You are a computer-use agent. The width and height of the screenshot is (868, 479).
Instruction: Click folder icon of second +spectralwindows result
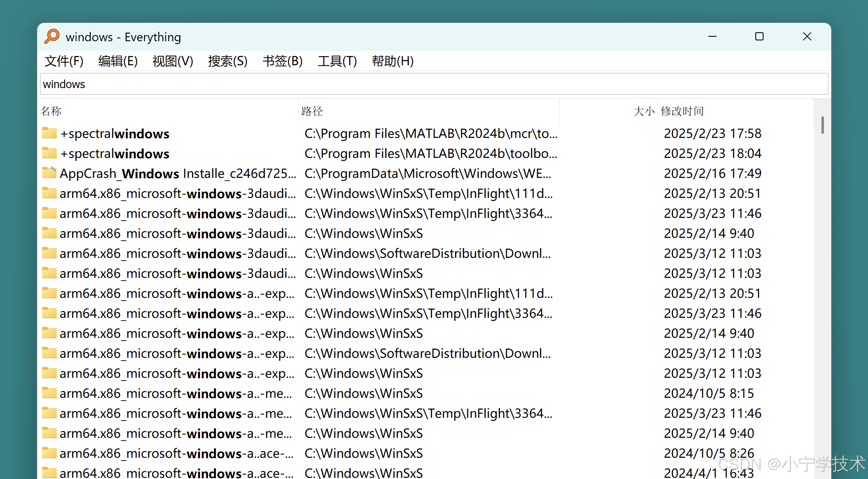click(49, 153)
